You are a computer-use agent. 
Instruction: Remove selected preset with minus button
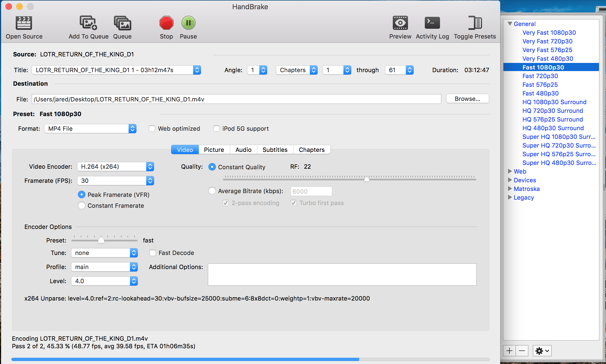point(522,351)
